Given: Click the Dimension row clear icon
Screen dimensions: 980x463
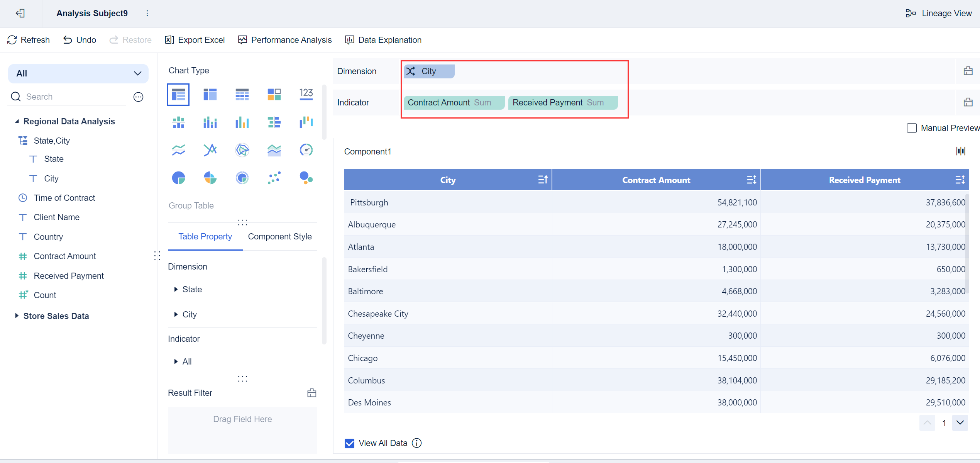Looking at the screenshot, I should pos(968,71).
